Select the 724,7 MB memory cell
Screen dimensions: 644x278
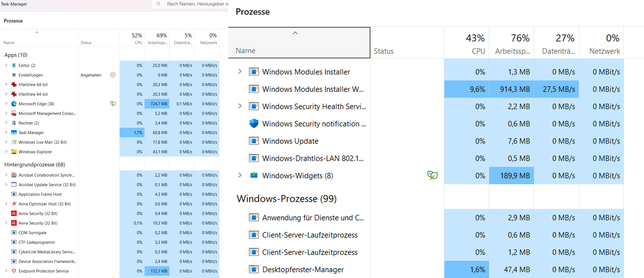[x=157, y=104]
